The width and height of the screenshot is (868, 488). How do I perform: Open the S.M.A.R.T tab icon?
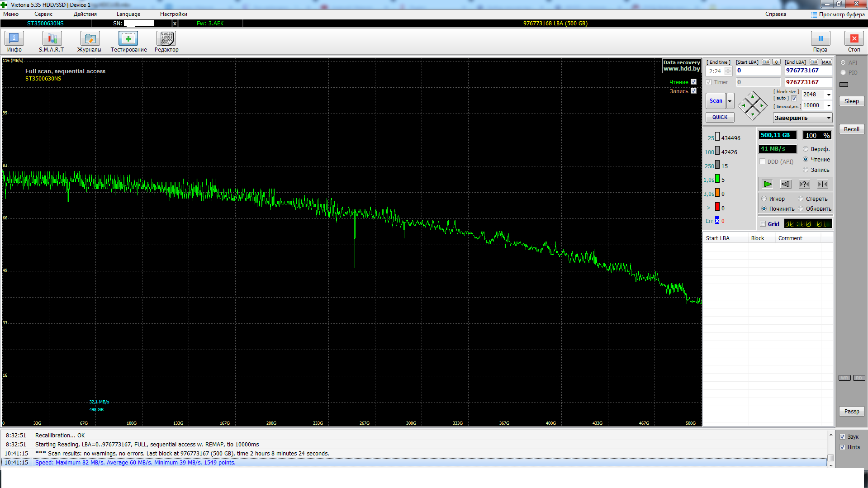click(52, 42)
